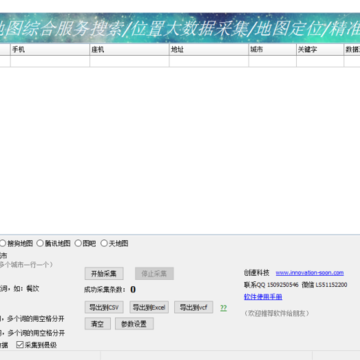Open the 软件使用手册 manual link
Image resolution: width=360 pixels, height=360 pixels.
click(263, 297)
